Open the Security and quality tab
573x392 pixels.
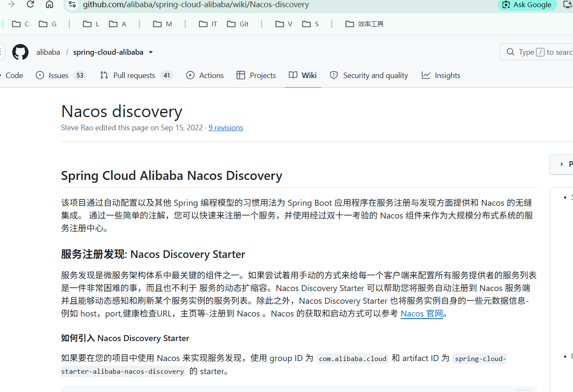coord(369,75)
